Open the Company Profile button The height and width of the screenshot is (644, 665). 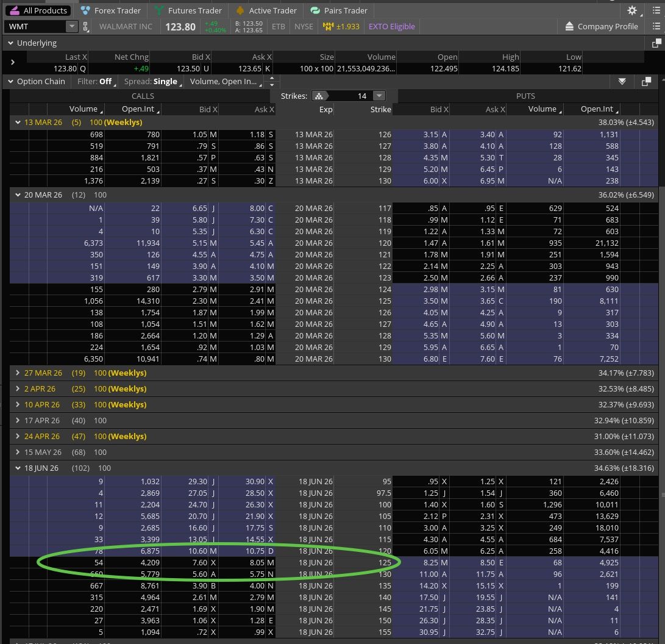pos(601,26)
